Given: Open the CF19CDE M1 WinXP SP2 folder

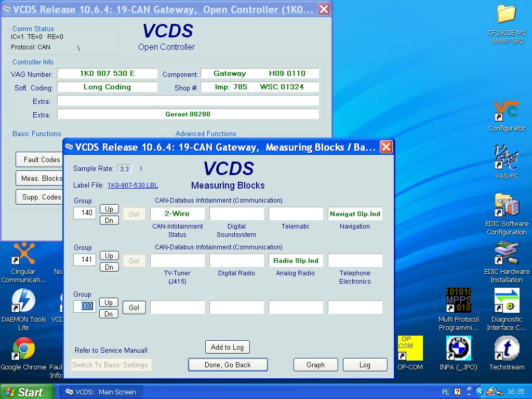Looking at the screenshot, I should tap(507, 24).
